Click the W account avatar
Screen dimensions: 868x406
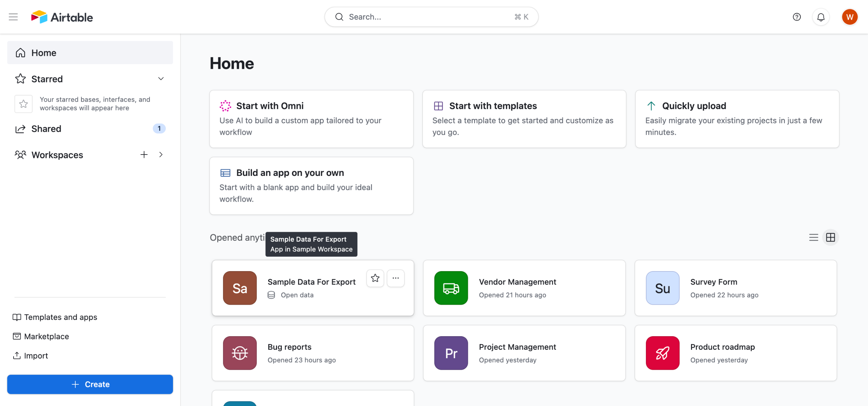(849, 17)
